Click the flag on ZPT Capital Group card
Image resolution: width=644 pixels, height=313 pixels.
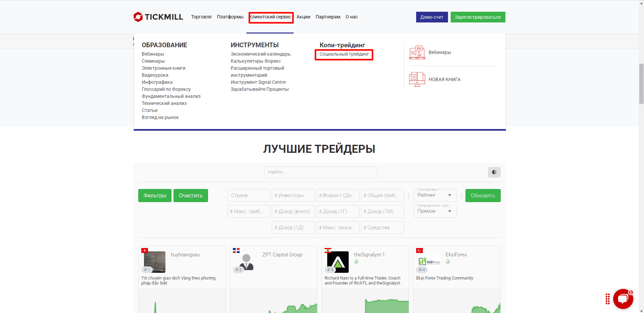[236, 250]
